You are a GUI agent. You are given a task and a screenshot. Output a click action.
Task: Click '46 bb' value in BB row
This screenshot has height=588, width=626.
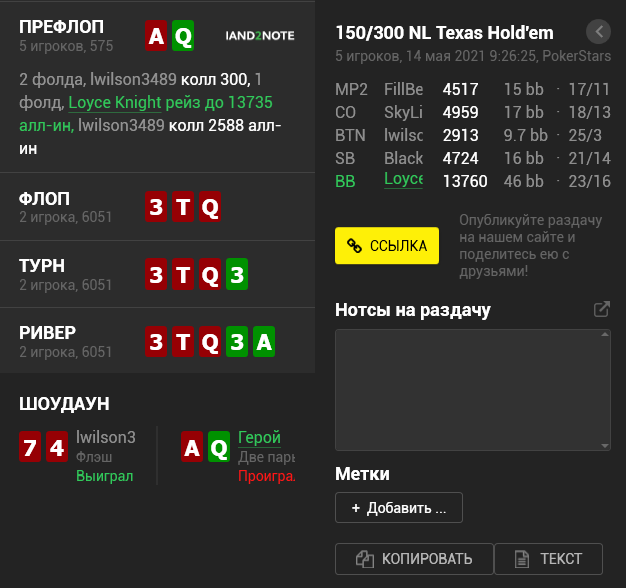[523, 182]
